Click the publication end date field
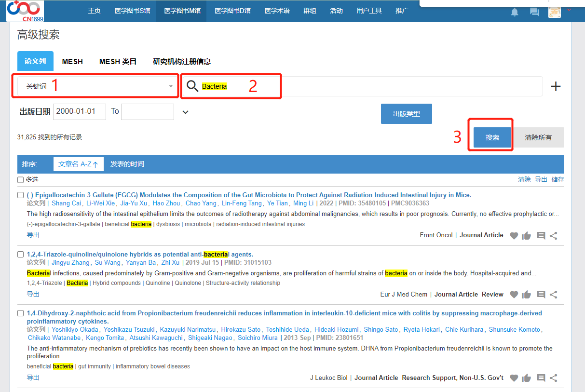Viewport: 585px width, 392px height. pos(147,111)
